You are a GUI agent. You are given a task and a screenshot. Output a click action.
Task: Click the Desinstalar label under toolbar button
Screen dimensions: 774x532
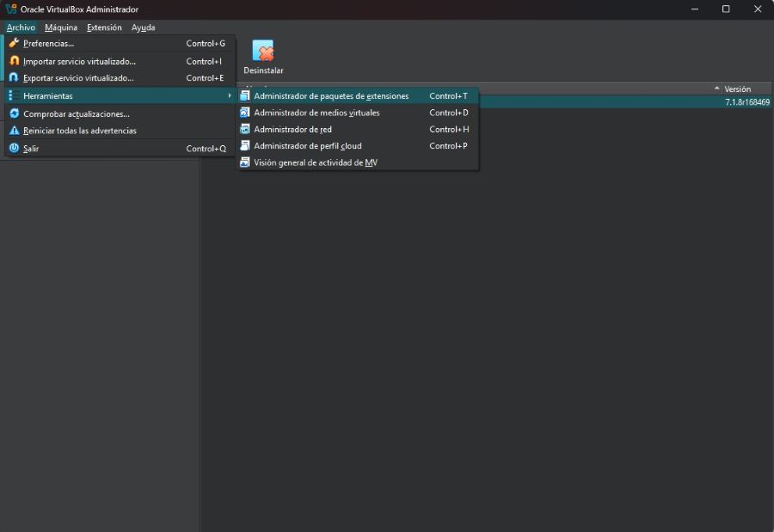[x=263, y=70]
